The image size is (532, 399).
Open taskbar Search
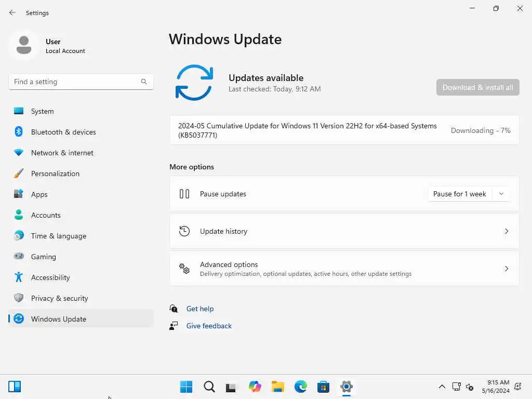[209, 387]
